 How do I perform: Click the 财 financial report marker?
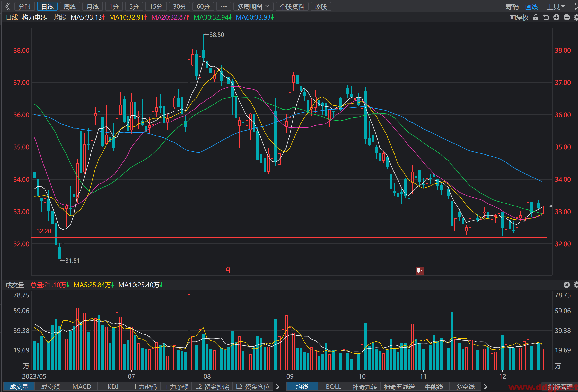pos(420,271)
